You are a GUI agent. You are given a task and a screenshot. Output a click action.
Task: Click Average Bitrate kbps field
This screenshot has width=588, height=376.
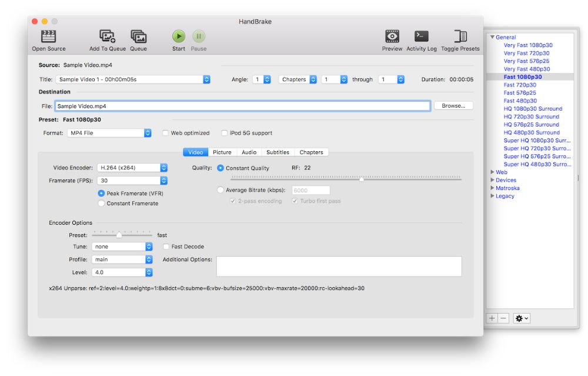[x=311, y=190]
